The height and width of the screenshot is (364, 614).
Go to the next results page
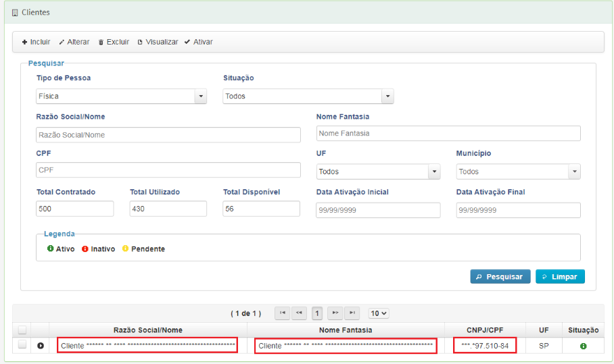coord(335,313)
